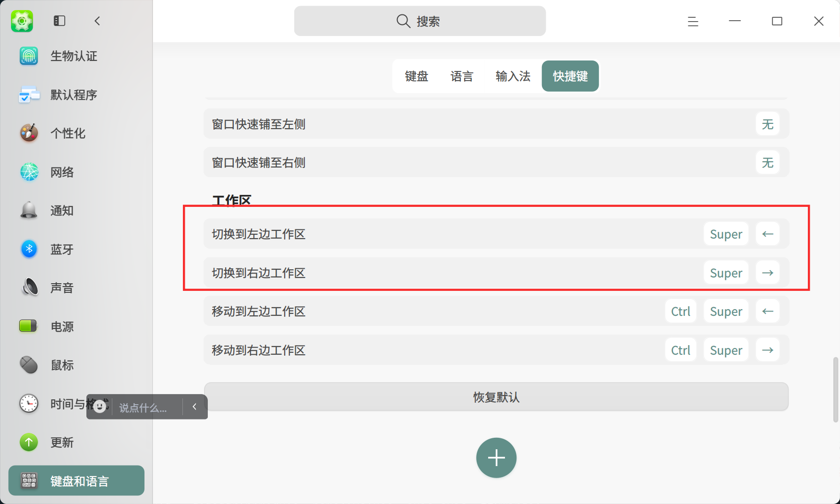Open Time and Format clock icon
The height and width of the screenshot is (504, 840).
[29, 404]
